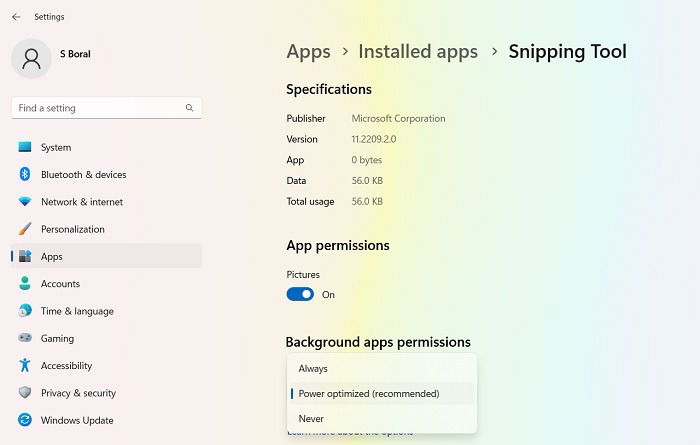Click the version value 11.2209.2.0
700x445 pixels.
point(374,139)
